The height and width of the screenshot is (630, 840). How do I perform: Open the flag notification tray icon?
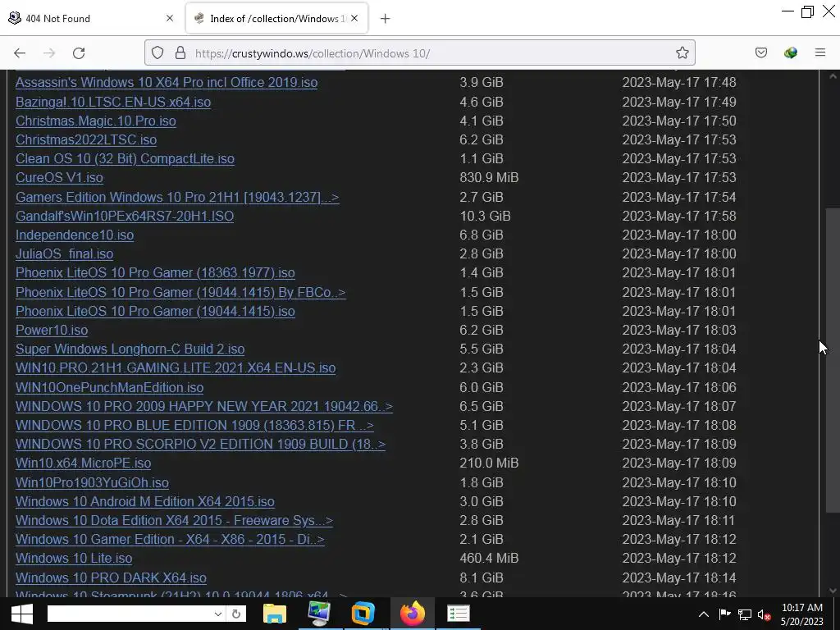pos(724,614)
